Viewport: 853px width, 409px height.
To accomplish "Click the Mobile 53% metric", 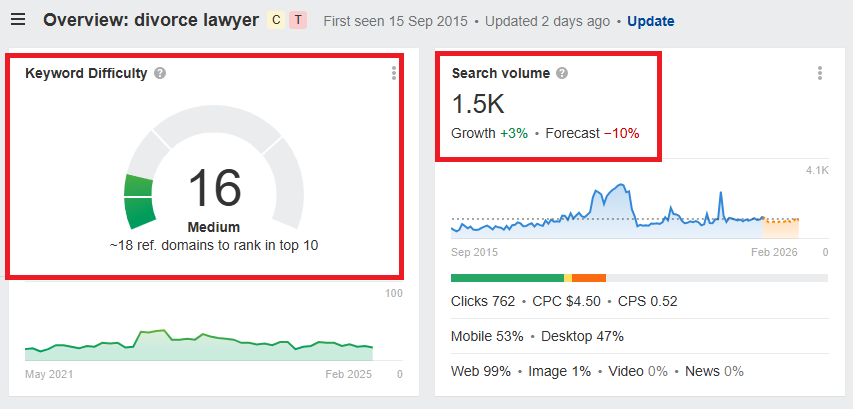I will (x=485, y=336).
